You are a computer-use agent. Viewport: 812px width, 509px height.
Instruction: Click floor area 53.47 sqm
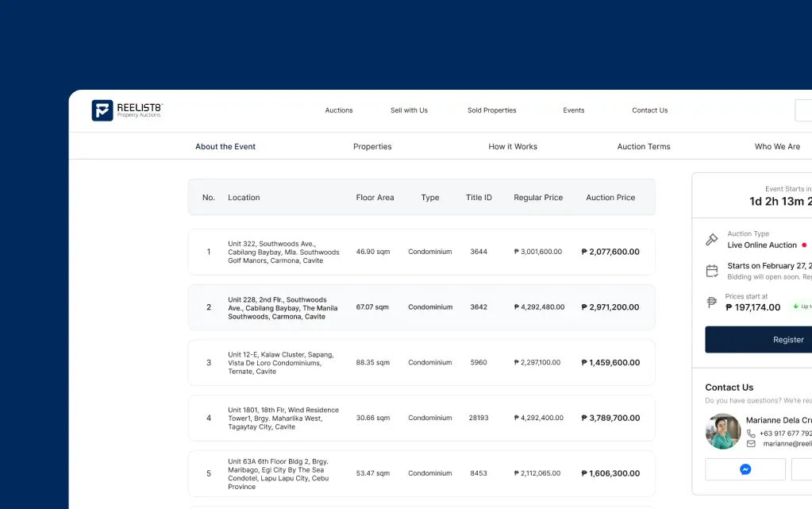pos(373,473)
